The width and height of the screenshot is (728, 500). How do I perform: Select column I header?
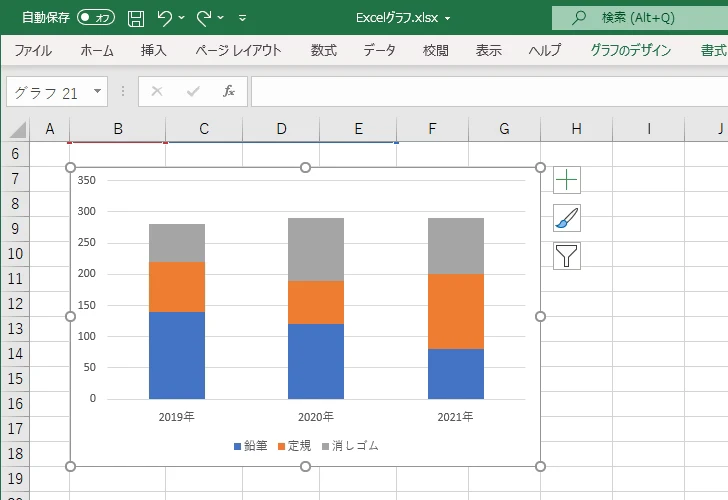click(649, 129)
